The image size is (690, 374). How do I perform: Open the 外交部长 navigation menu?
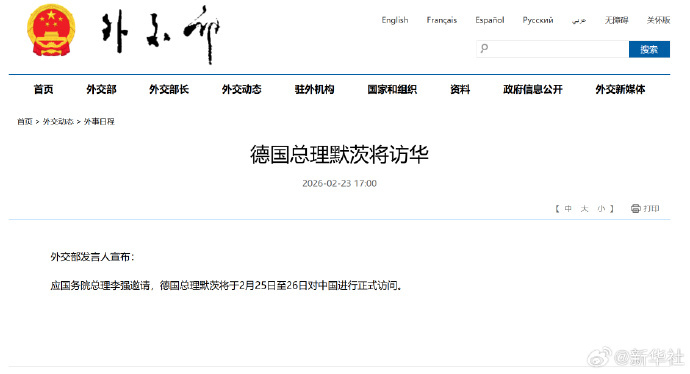169,89
